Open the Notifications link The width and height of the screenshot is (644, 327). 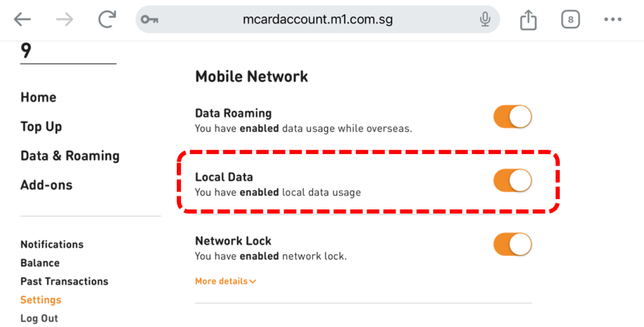click(x=52, y=245)
